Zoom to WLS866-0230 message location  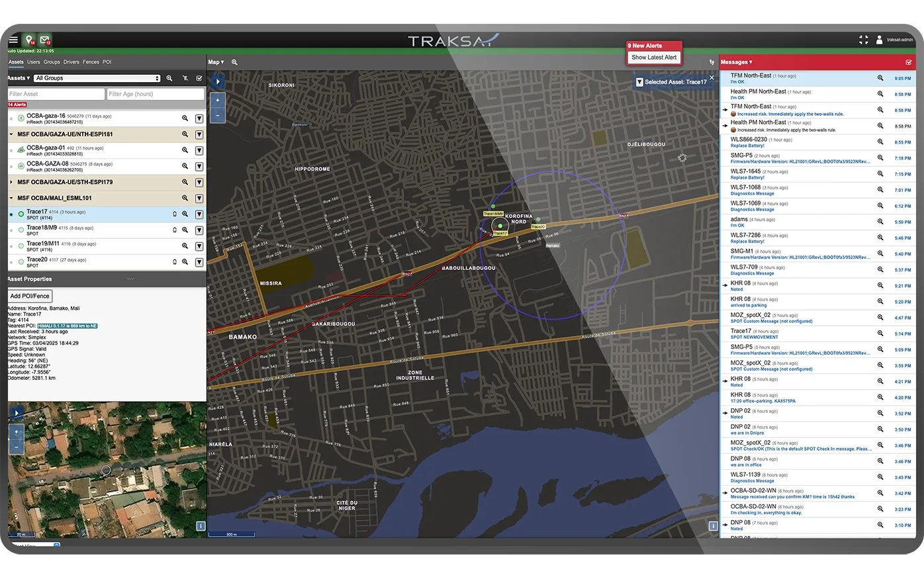pos(880,142)
